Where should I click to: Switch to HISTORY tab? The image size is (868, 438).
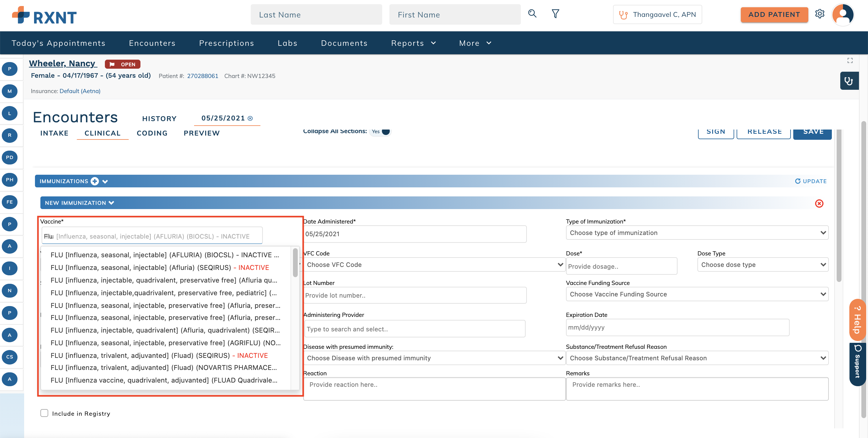[x=159, y=118]
